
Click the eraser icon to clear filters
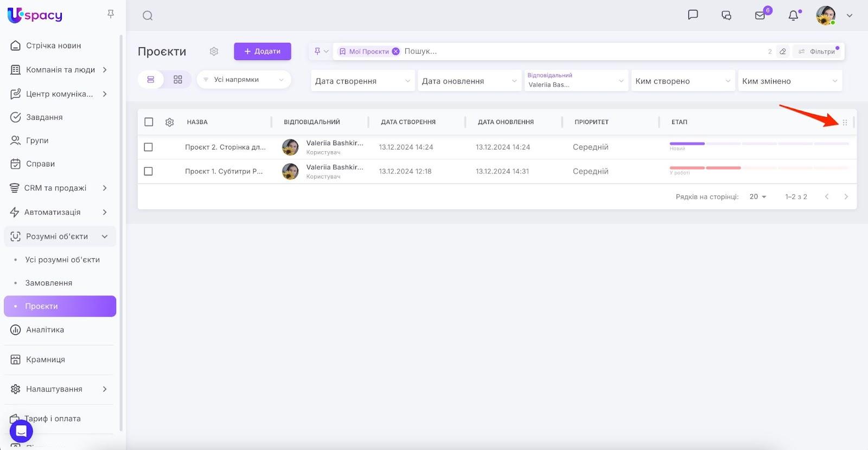click(782, 52)
